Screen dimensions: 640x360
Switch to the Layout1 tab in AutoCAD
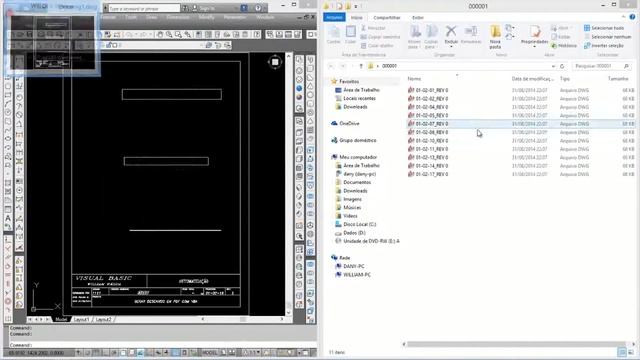click(81, 319)
